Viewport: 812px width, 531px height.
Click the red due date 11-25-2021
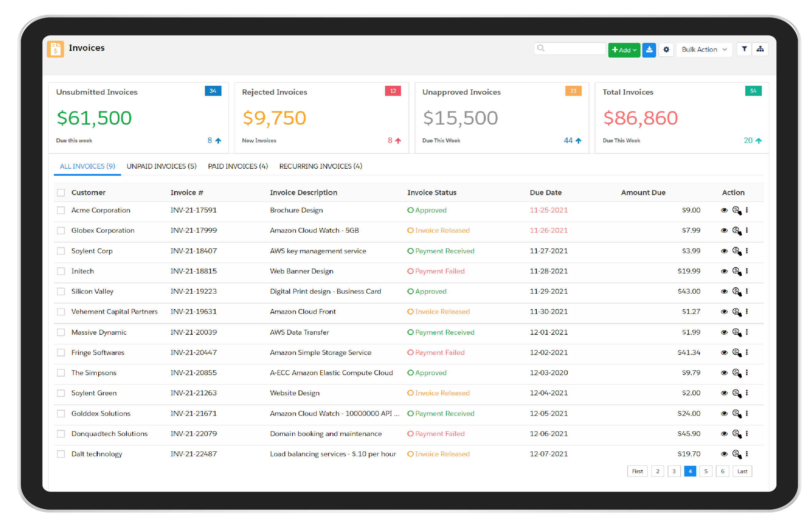548,210
